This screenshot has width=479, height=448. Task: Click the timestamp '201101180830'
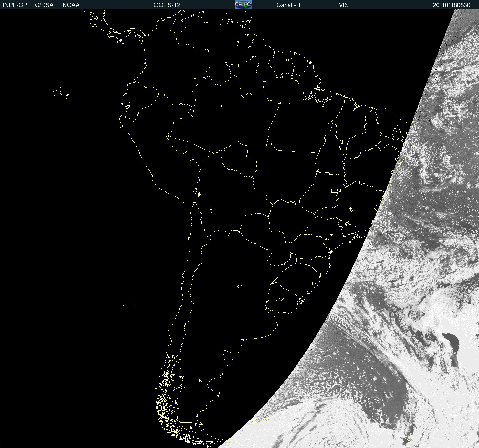(452, 5)
